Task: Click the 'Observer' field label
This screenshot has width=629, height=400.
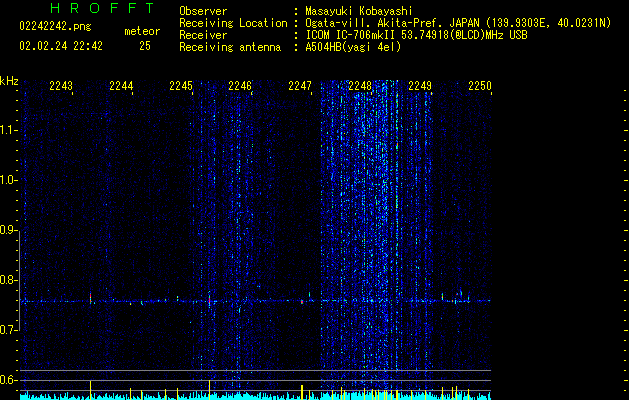Action: [203, 11]
